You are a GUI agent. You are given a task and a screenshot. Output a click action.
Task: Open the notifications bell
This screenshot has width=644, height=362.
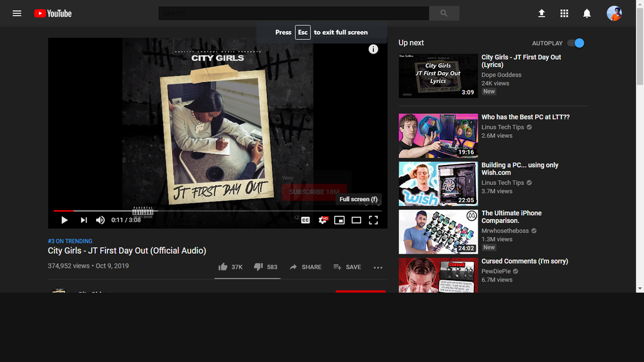tap(587, 14)
